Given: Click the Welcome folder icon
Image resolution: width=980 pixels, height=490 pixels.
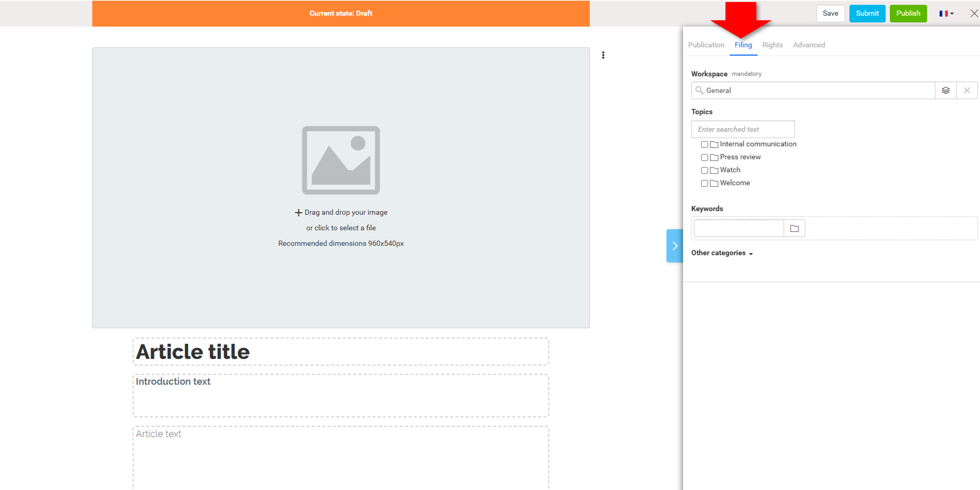Looking at the screenshot, I should (714, 183).
